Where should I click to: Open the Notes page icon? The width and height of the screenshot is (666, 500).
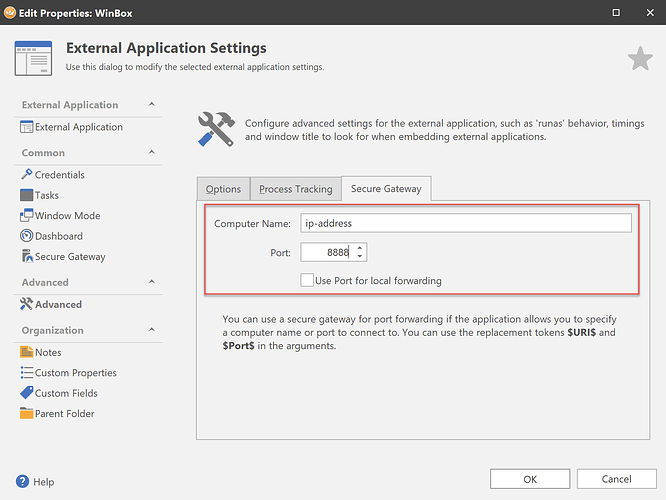pyautogui.click(x=26, y=352)
